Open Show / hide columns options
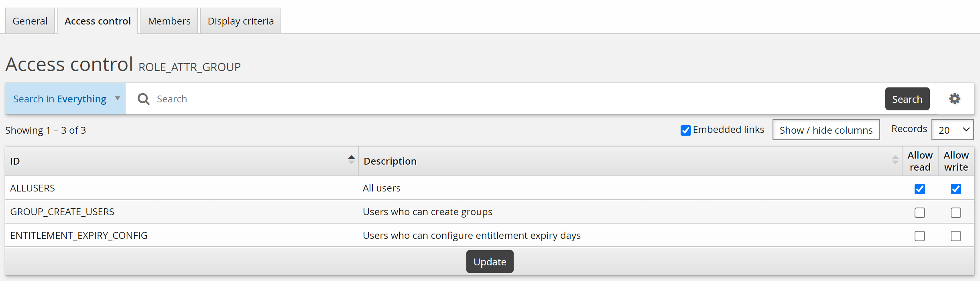 point(826,130)
